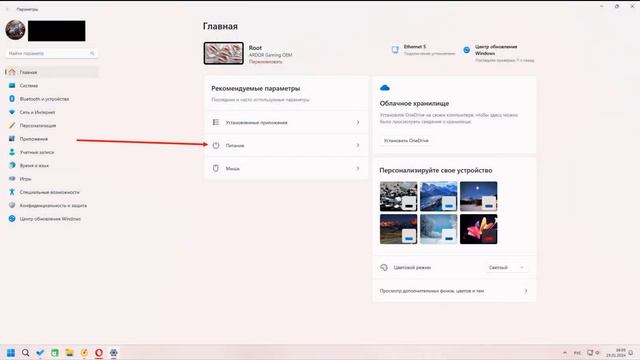The height and width of the screenshot is (360, 640).
Task: Open Конфиденциальность и защита in the sidebar
Action: click(51, 206)
